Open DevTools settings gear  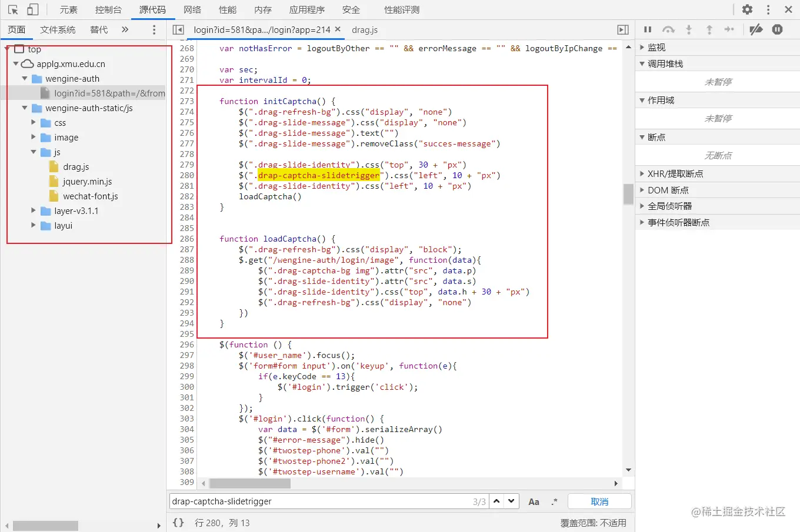747,9
